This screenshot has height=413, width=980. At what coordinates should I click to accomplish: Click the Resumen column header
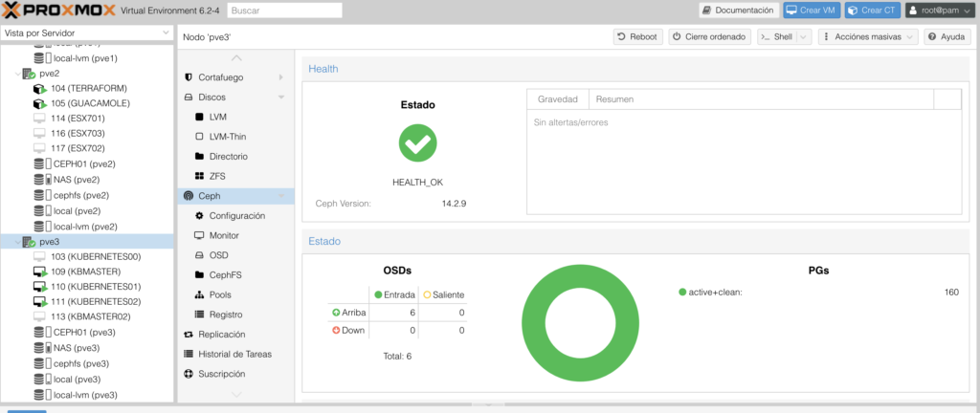click(761, 99)
